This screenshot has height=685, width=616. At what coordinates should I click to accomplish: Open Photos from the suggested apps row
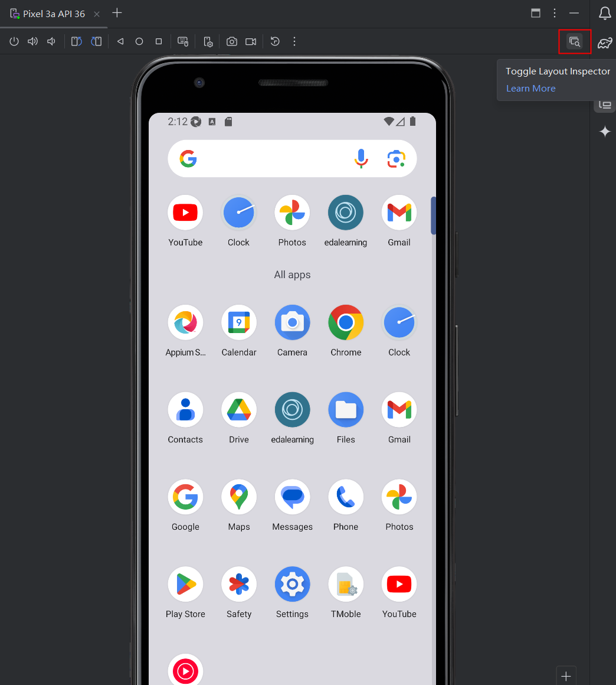point(292,221)
